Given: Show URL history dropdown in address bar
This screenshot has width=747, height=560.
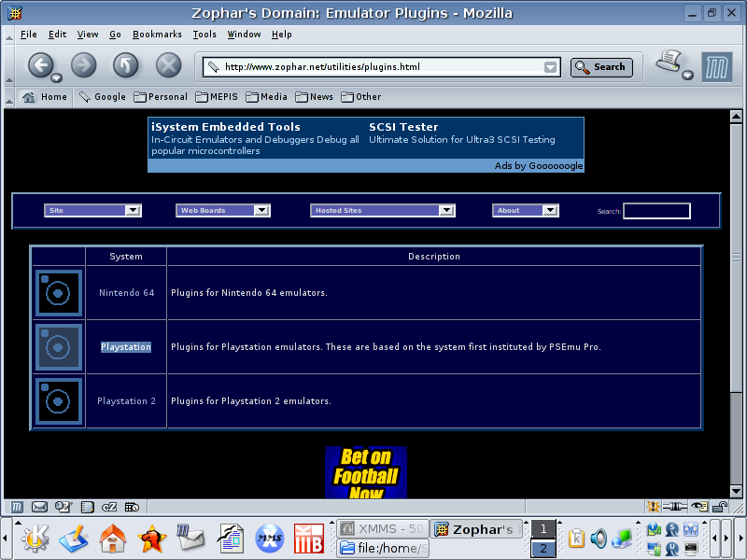Looking at the screenshot, I should pos(551,67).
